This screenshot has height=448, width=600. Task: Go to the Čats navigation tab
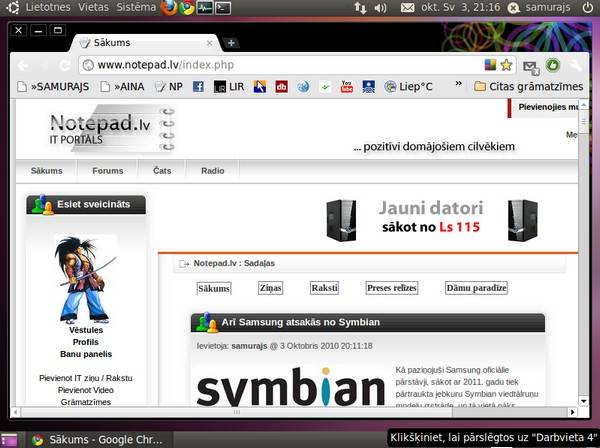pyautogui.click(x=162, y=171)
